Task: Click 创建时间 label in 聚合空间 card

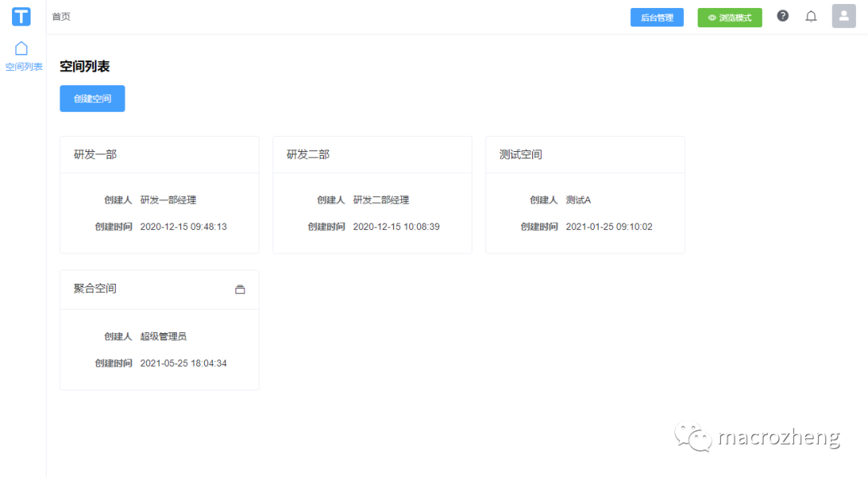Action: 113,364
